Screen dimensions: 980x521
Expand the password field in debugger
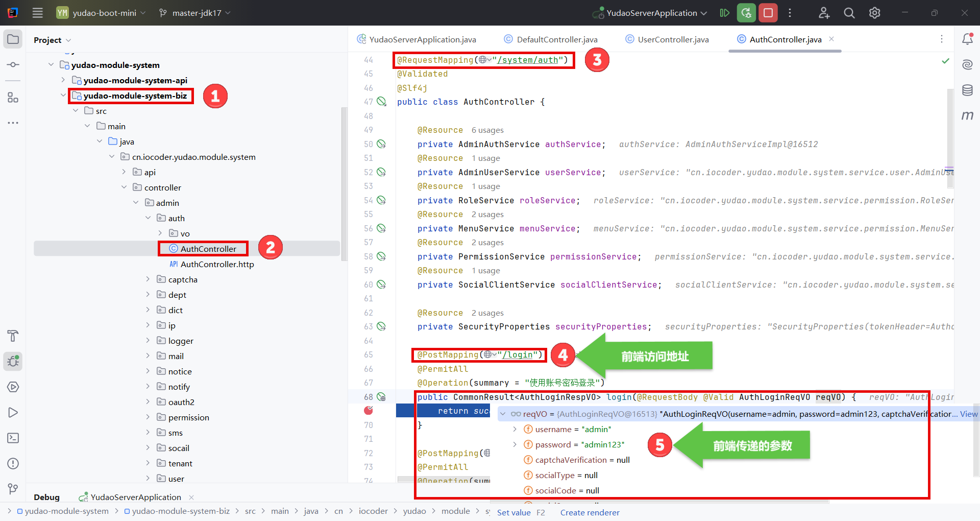514,444
